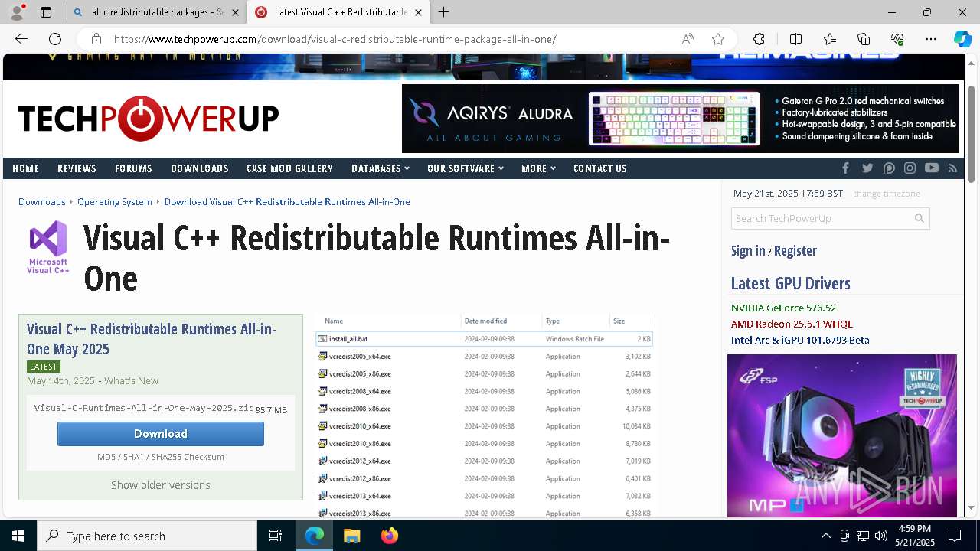
Task: Visit TechPowerUp Facebook icon
Action: (x=845, y=168)
